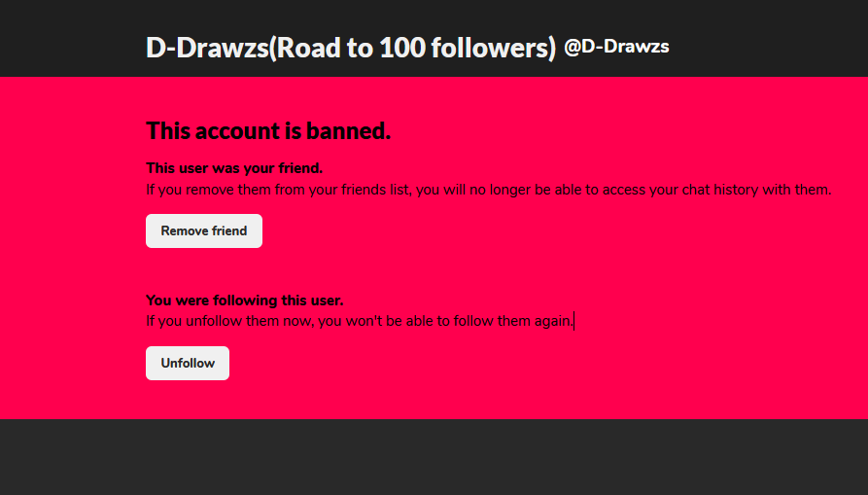
Task: Click the D-Drawzs display name in the header
Action: tap(205, 47)
